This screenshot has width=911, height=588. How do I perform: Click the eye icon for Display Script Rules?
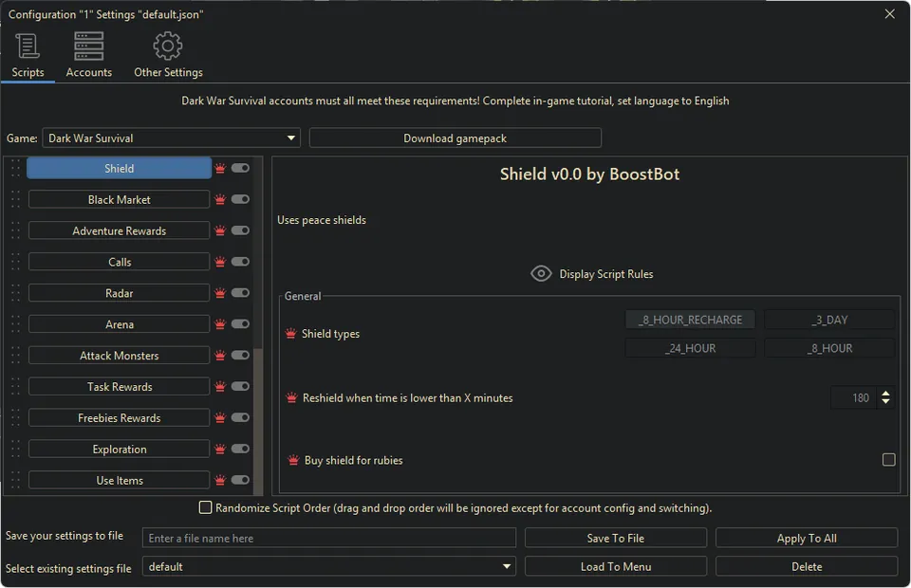pos(541,273)
